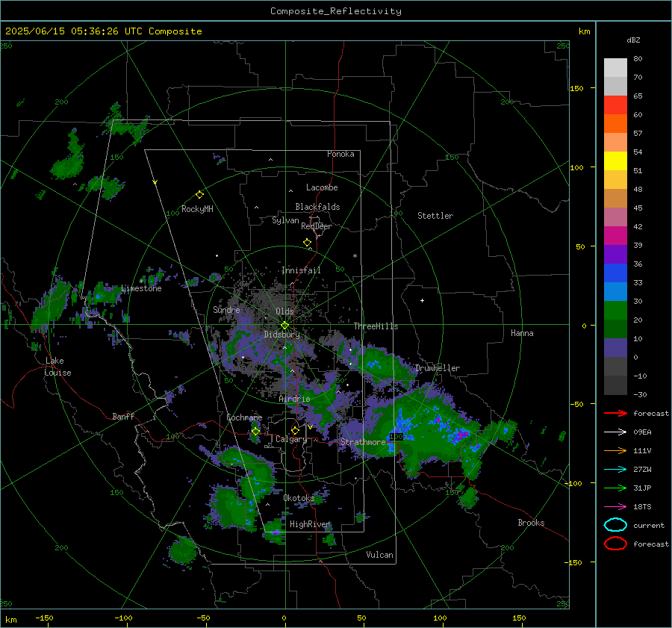Click the Okotoks city label

[x=299, y=498]
